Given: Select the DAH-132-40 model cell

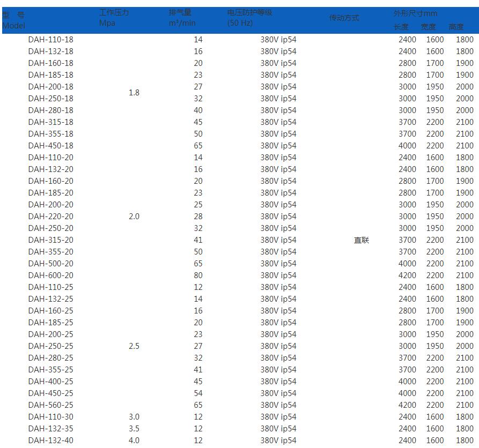Looking at the screenshot, I should [51, 440].
